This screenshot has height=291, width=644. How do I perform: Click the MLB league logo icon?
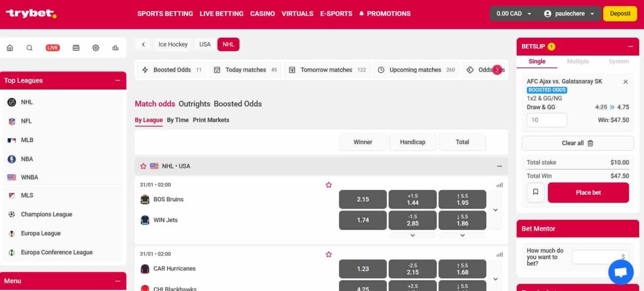[x=12, y=140]
